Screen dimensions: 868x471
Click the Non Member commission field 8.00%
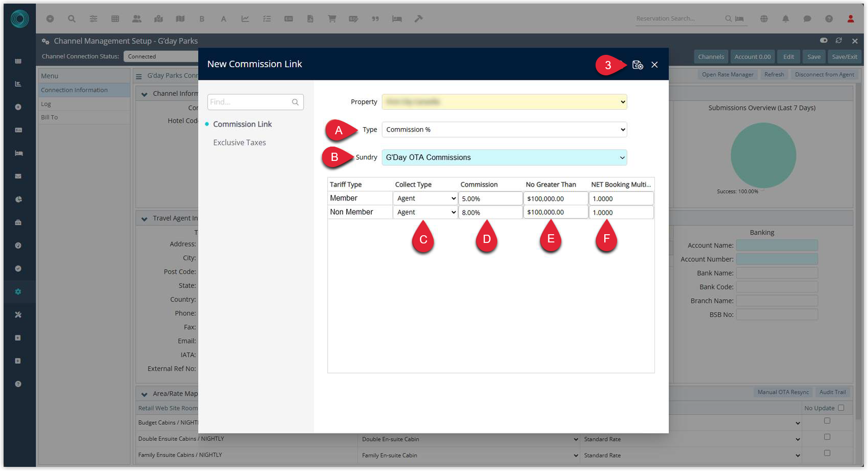(x=490, y=213)
